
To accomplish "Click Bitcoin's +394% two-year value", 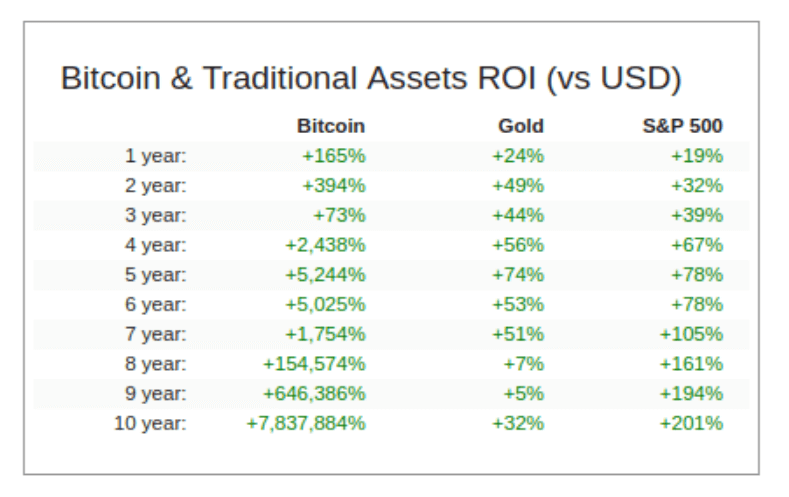I will coord(334,186).
